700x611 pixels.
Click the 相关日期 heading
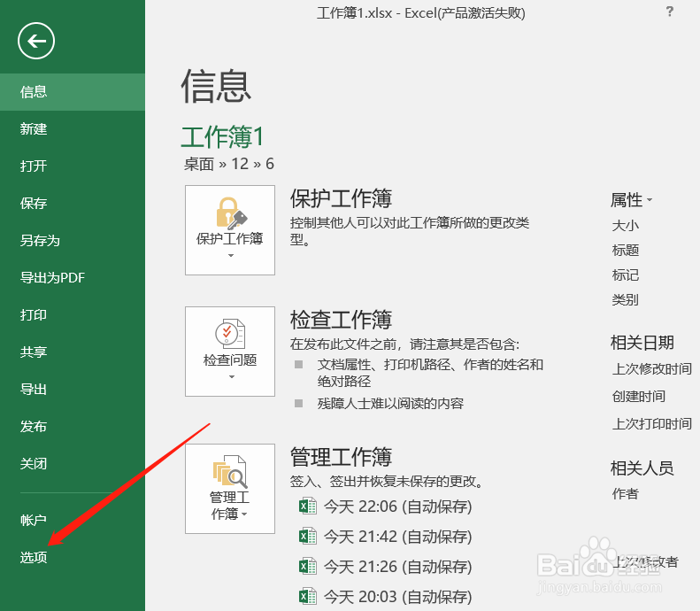[642, 343]
